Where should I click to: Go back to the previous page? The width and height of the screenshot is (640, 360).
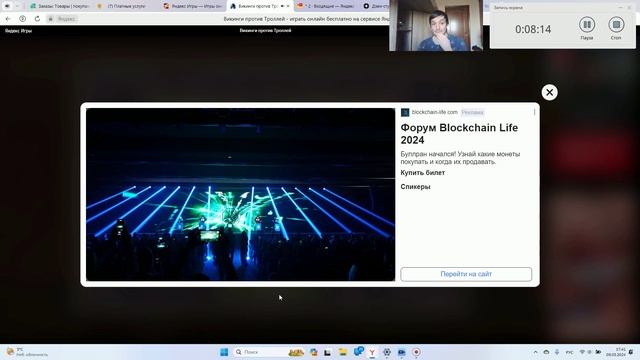pyautogui.click(x=8, y=19)
